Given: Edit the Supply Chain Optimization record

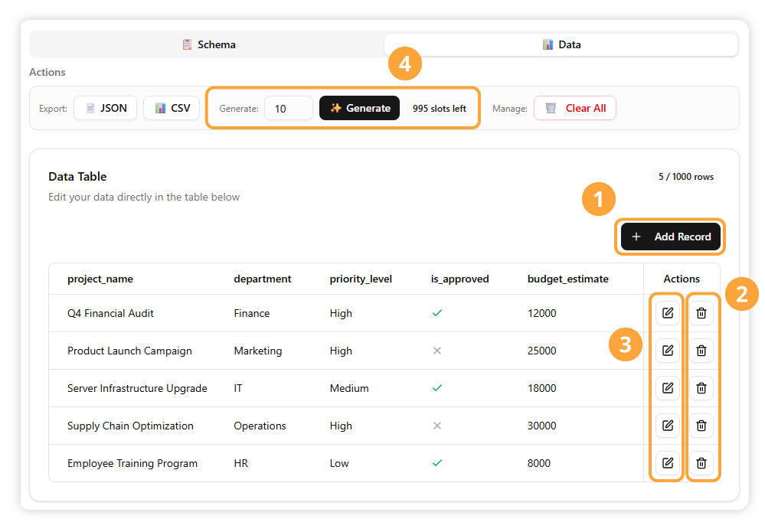Looking at the screenshot, I should [x=667, y=426].
